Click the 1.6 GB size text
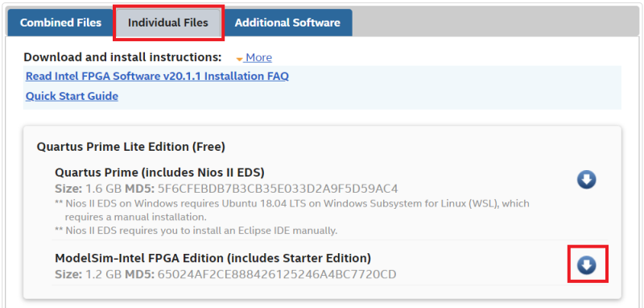The height and width of the screenshot is (308, 644). click(104, 189)
